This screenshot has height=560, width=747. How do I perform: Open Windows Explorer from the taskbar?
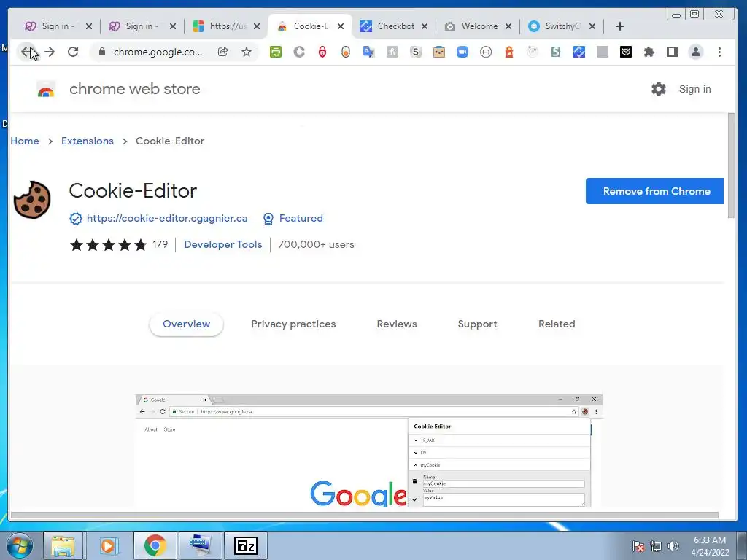[63, 545]
